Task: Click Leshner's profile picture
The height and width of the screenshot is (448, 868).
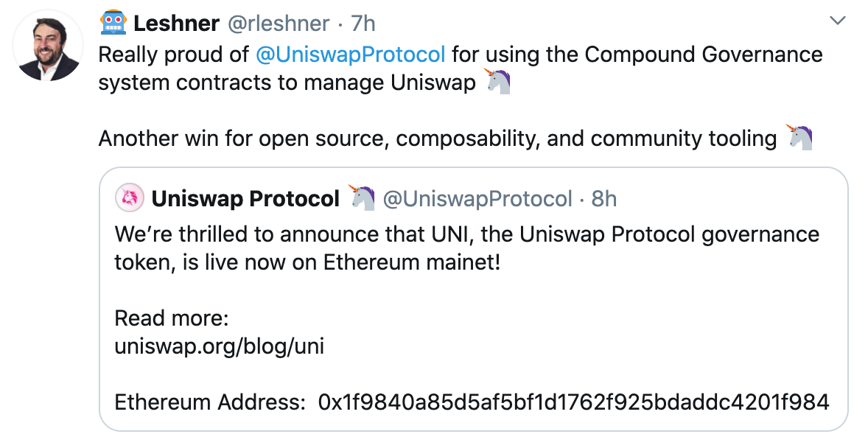Action: (x=47, y=46)
